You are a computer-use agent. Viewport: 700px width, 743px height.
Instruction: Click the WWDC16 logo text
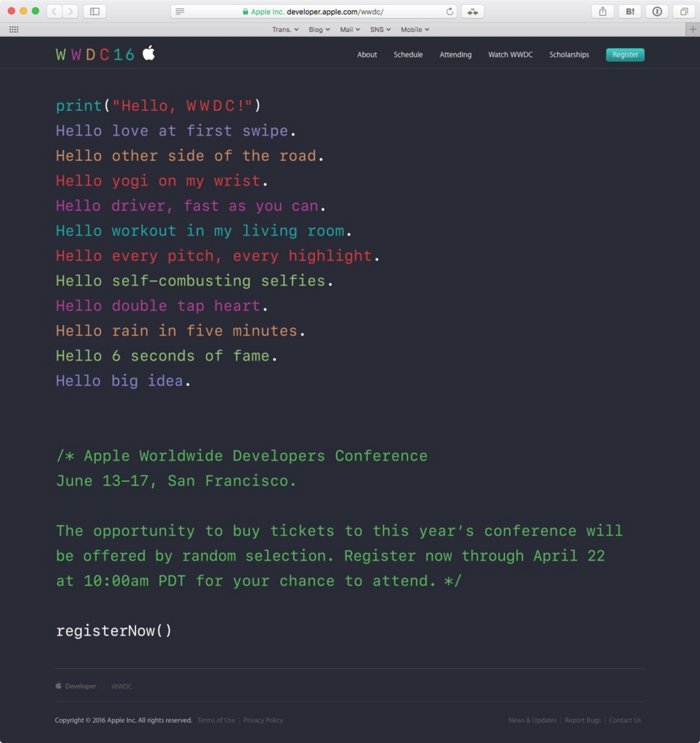coord(95,54)
